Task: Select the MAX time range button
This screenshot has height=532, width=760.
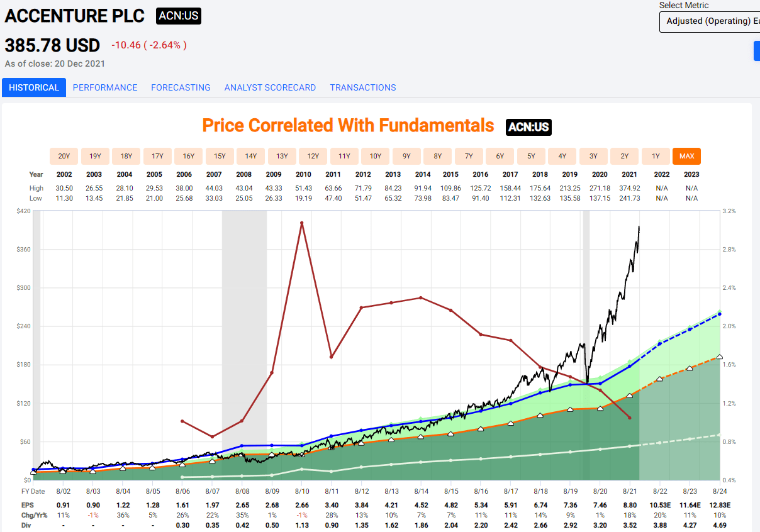Action: pos(686,156)
